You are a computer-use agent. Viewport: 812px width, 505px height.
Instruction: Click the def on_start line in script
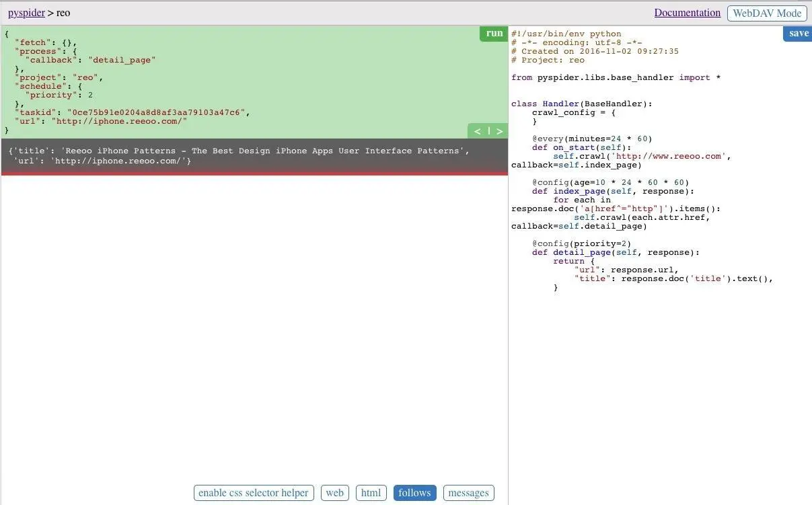[582, 147]
